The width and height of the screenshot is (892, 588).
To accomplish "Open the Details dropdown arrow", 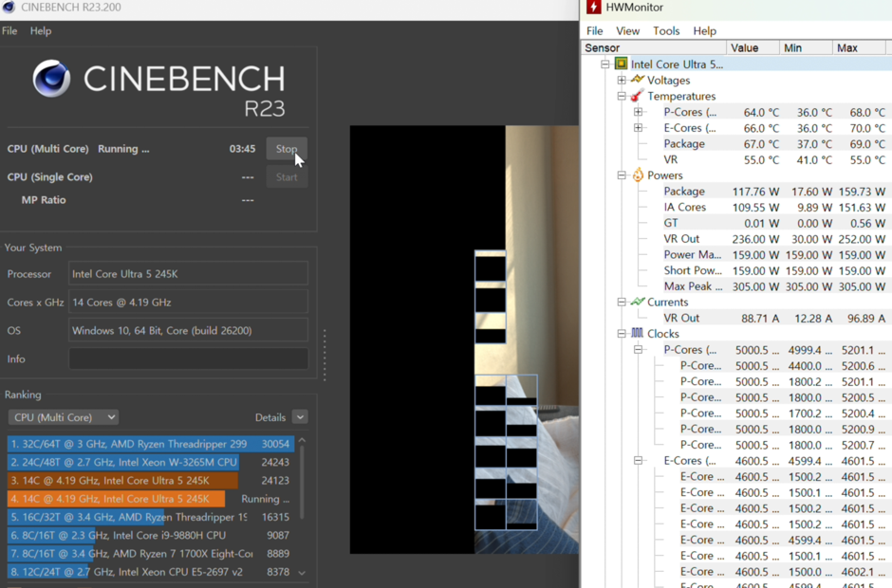I will [300, 417].
